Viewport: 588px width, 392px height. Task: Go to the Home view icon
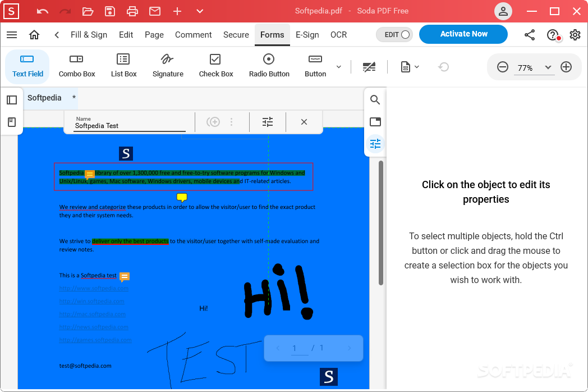pos(34,35)
